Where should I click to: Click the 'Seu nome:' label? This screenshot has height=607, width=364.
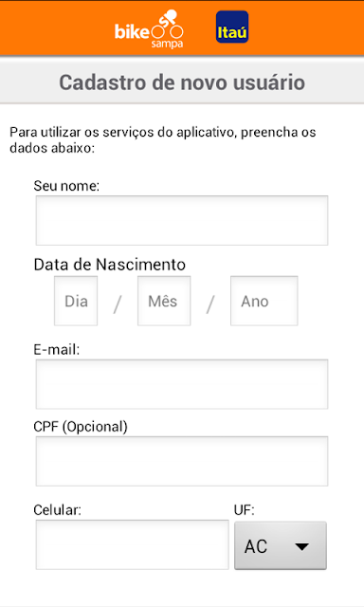tap(66, 186)
